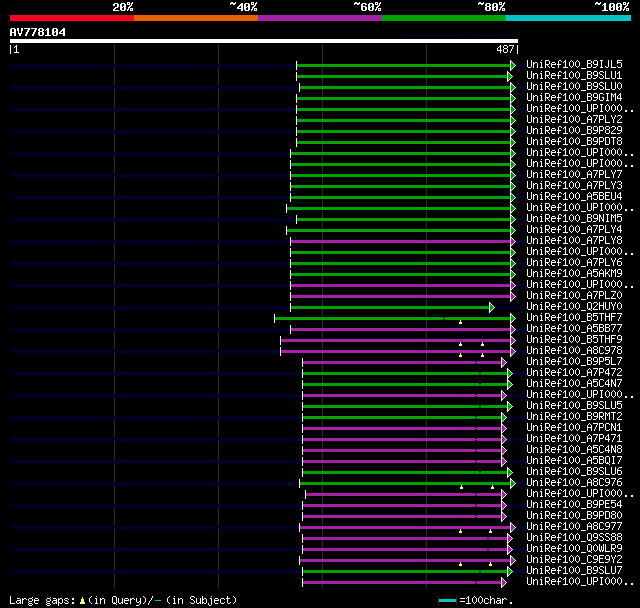Click the AV778104 query name

click(x=38, y=32)
